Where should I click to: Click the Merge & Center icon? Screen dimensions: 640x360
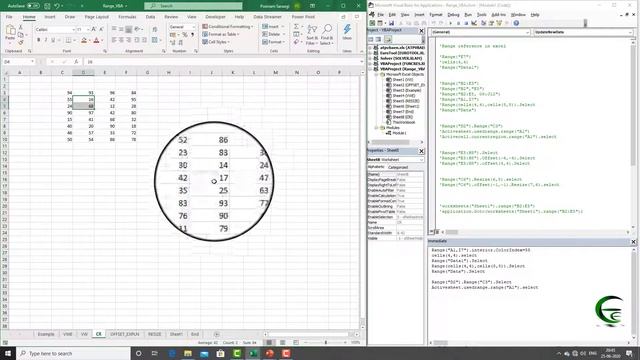point(154,40)
